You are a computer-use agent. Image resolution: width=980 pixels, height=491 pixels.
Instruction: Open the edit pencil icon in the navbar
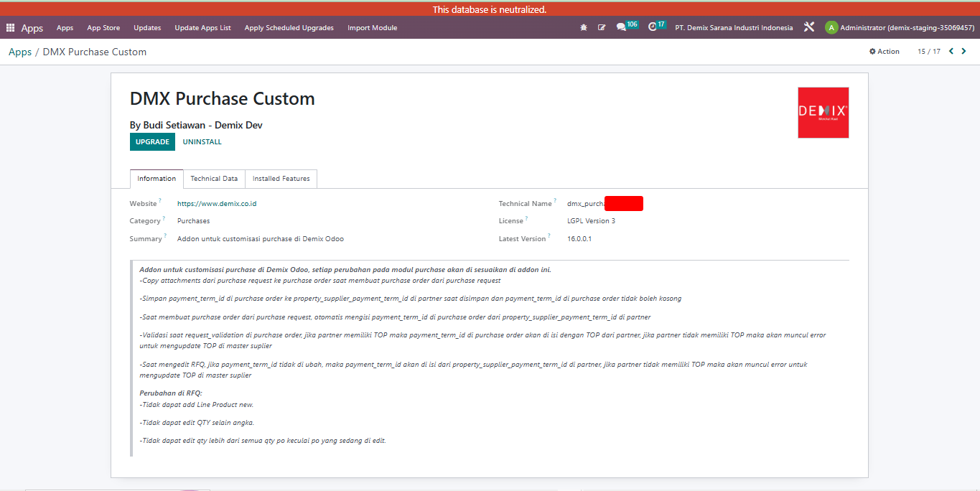[602, 28]
